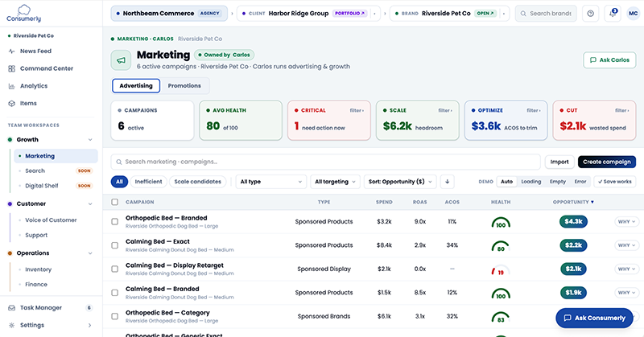Open Settings gear icon
Screen dimensions: 644x337
point(11,325)
